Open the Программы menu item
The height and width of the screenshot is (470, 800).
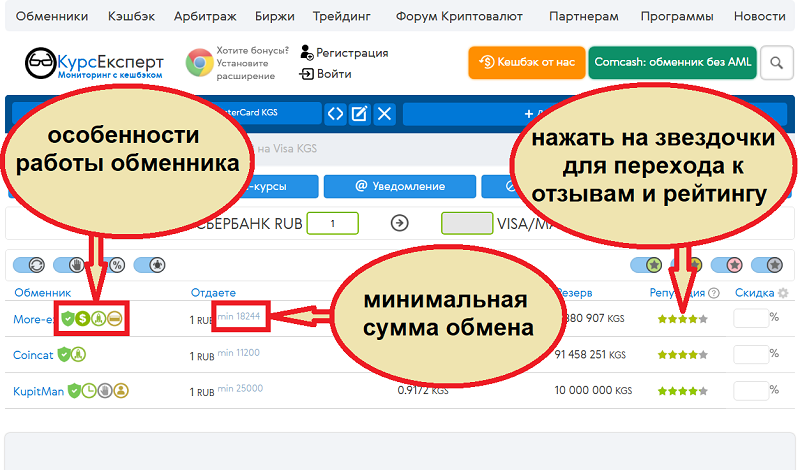coord(677,16)
